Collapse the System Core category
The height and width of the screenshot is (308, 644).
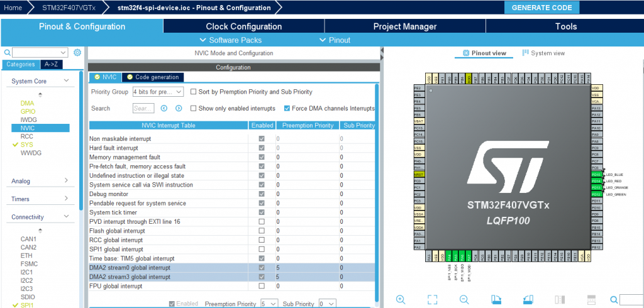(x=67, y=81)
